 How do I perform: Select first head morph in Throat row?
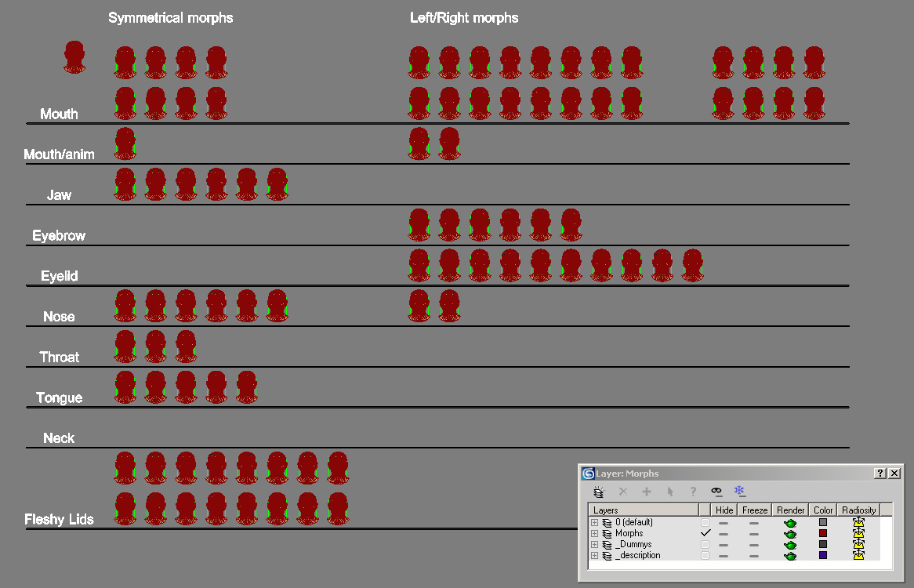click(125, 346)
